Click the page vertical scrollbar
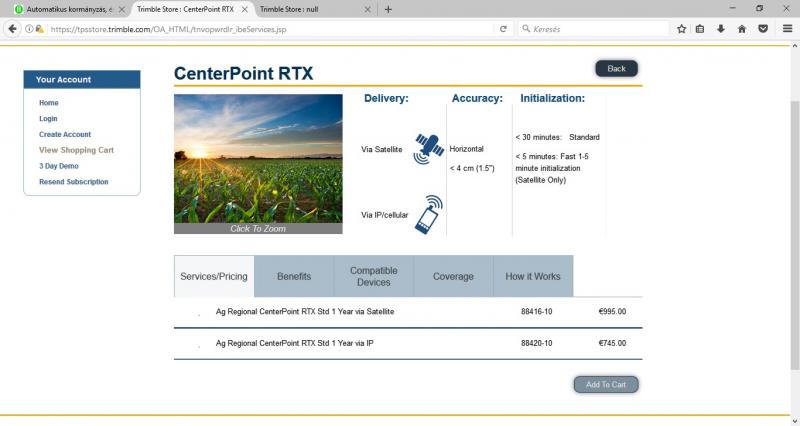The image size is (800, 426). tap(795, 235)
